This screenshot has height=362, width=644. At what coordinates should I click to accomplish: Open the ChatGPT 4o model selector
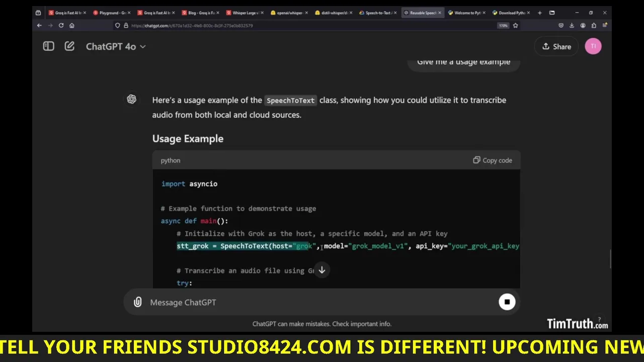(116, 46)
